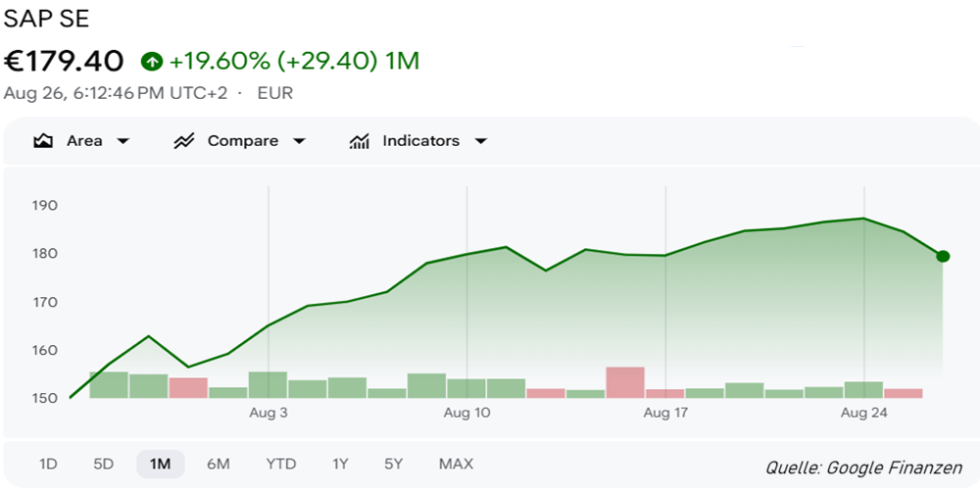Click the 190 y-axis value

click(44, 206)
